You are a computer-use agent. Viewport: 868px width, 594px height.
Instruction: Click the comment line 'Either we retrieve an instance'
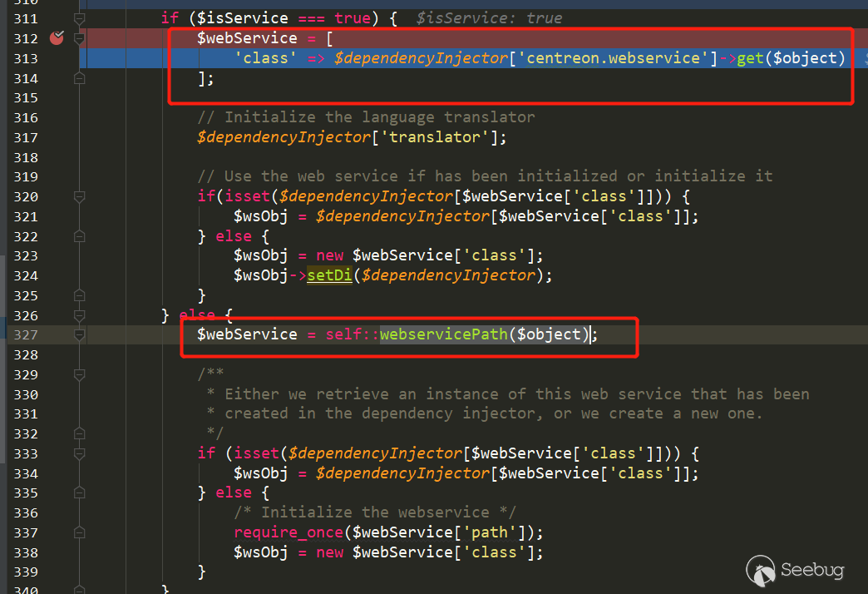pos(508,394)
